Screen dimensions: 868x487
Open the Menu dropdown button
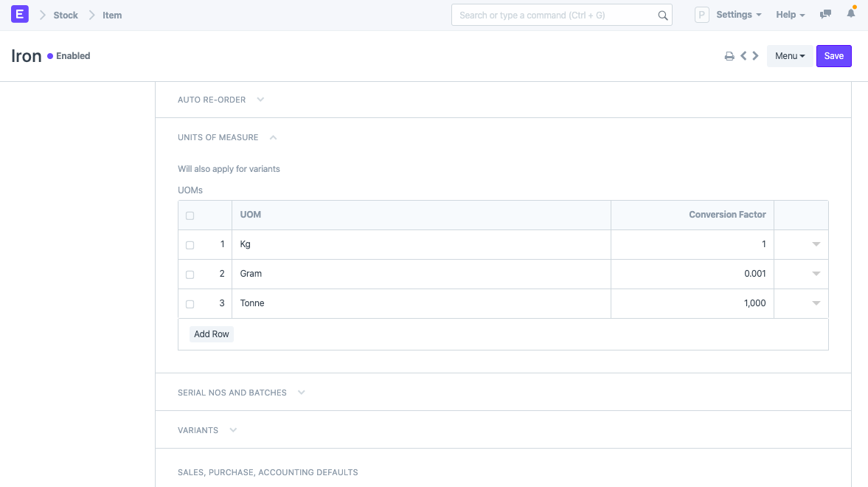(x=789, y=56)
